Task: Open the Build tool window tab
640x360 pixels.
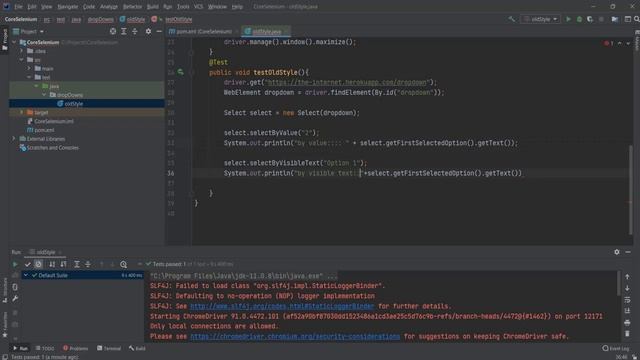Action: (x=137, y=348)
